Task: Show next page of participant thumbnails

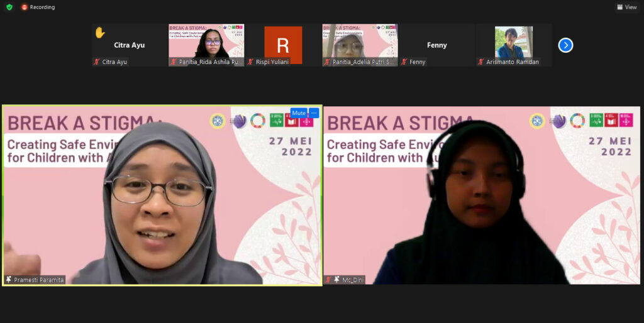Action: point(565,45)
